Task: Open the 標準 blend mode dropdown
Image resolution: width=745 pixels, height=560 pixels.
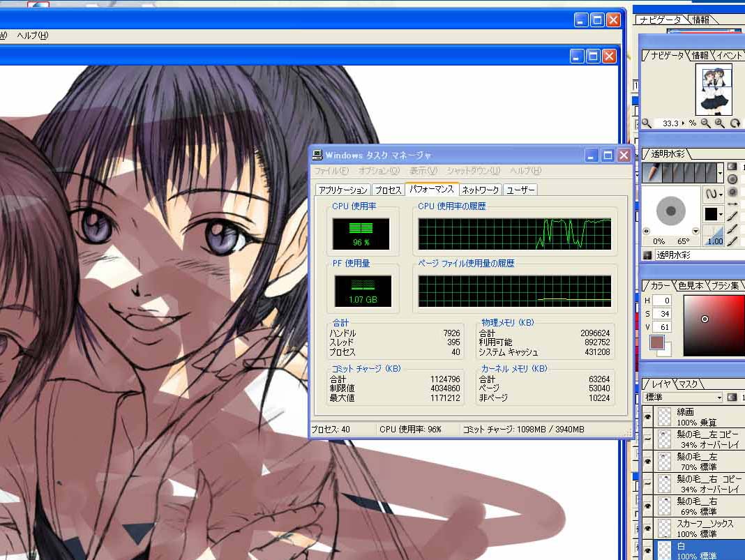Action: click(683, 397)
